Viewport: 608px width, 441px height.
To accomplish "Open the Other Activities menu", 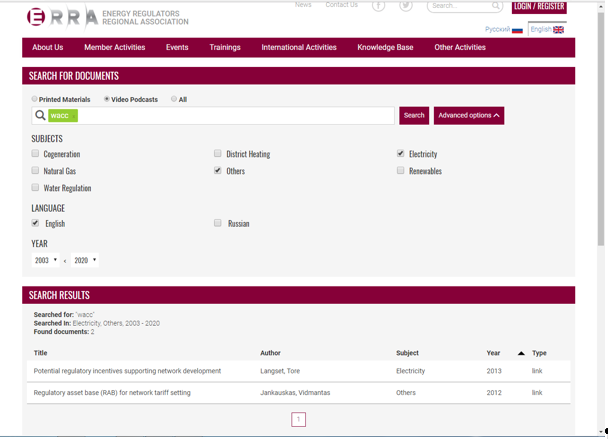I will coord(460,47).
